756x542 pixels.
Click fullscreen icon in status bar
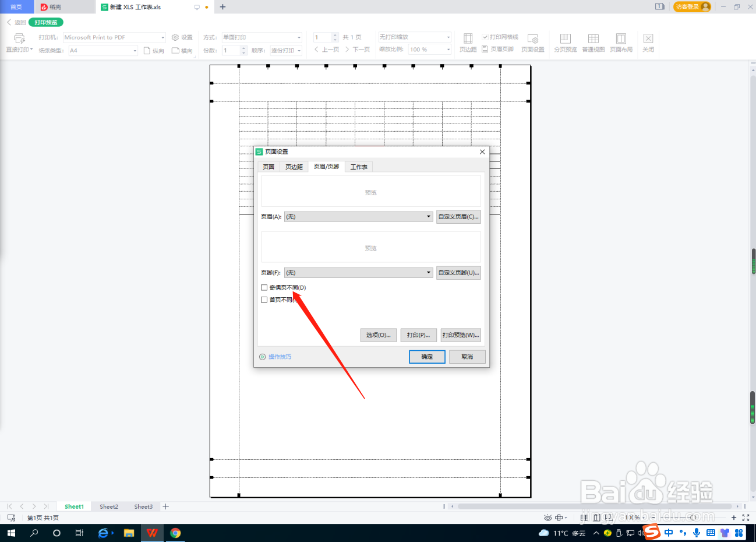pos(746,518)
